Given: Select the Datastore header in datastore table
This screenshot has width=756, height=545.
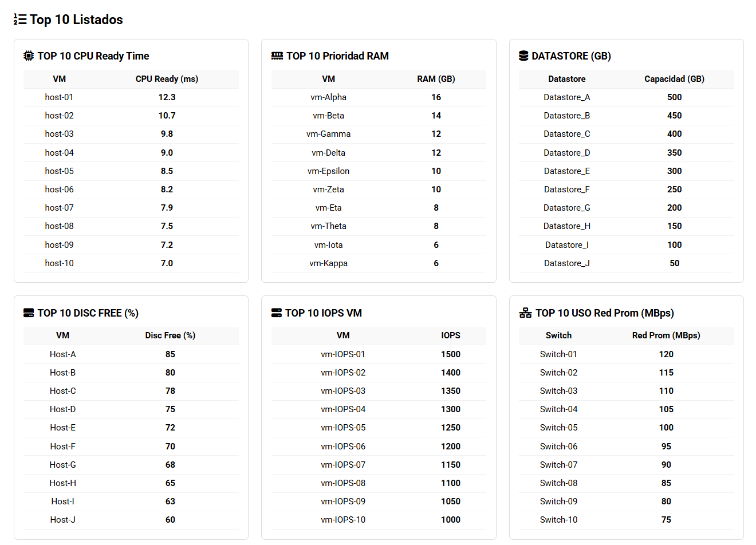Looking at the screenshot, I should pyautogui.click(x=567, y=79).
